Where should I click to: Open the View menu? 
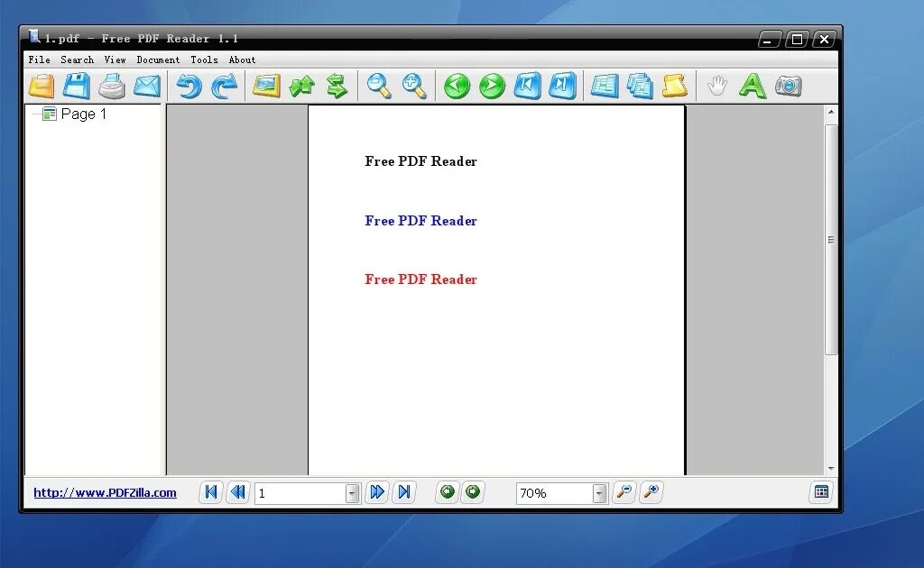coord(115,60)
